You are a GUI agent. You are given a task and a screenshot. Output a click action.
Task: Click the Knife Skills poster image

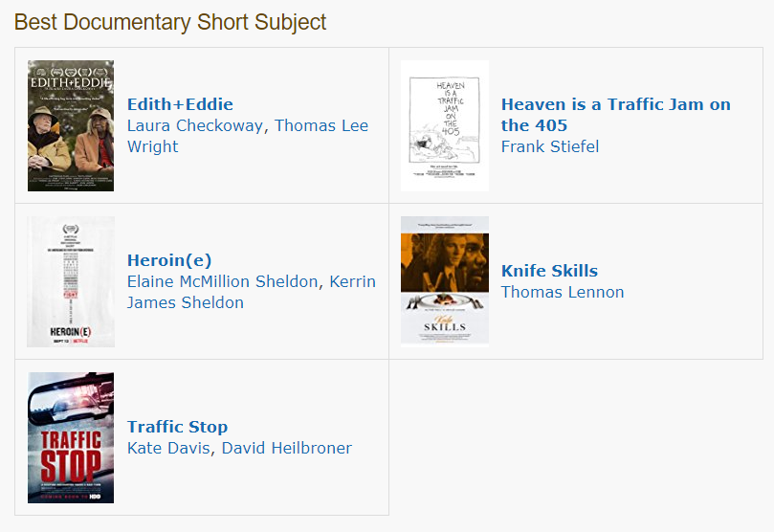(x=445, y=282)
